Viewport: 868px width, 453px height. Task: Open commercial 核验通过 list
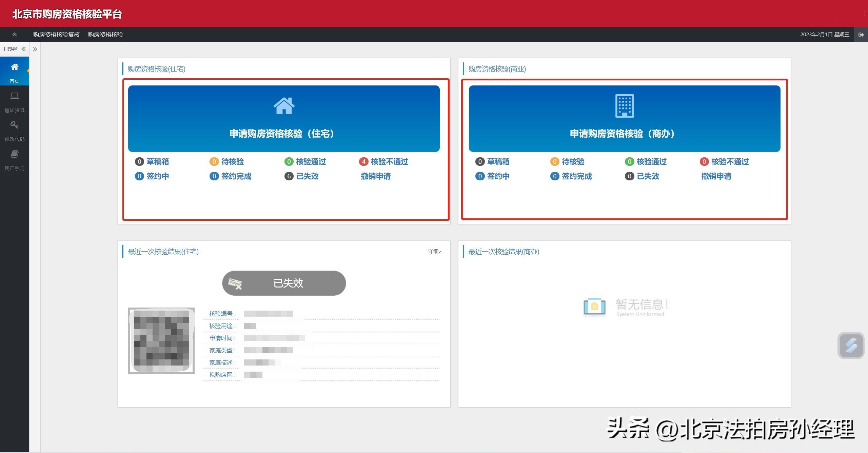(x=646, y=162)
